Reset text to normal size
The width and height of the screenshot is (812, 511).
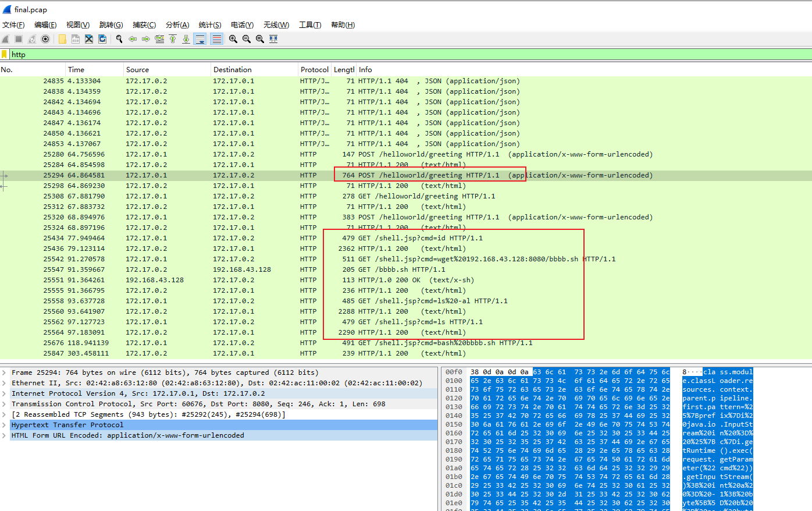pos(260,39)
